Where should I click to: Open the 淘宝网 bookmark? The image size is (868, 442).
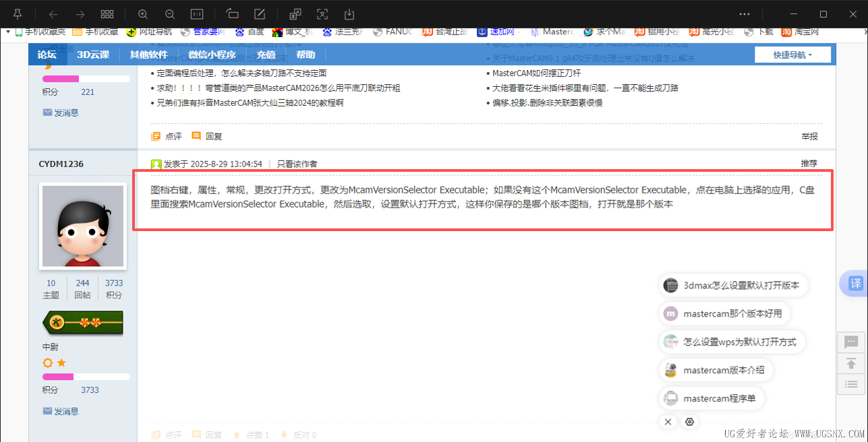point(800,31)
